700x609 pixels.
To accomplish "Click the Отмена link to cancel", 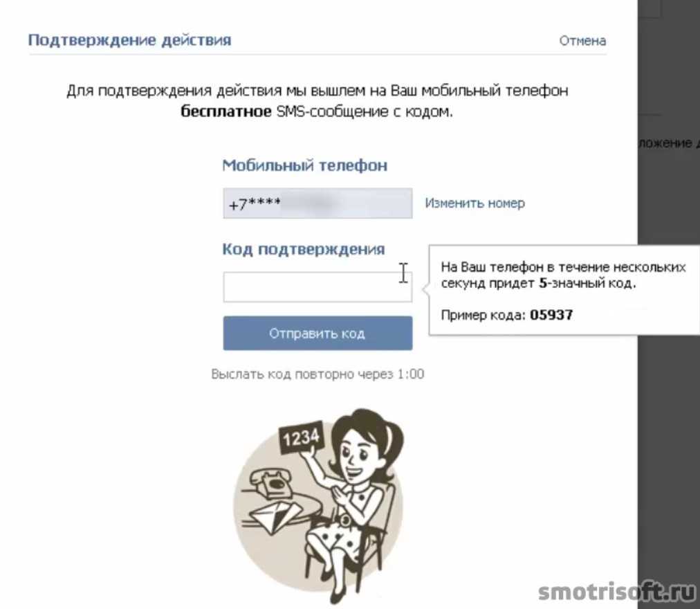I will pos(582,41).
